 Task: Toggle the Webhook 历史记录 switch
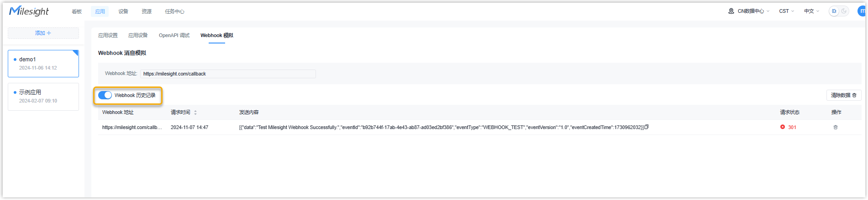pyautogui.click(x=105, y=95)
